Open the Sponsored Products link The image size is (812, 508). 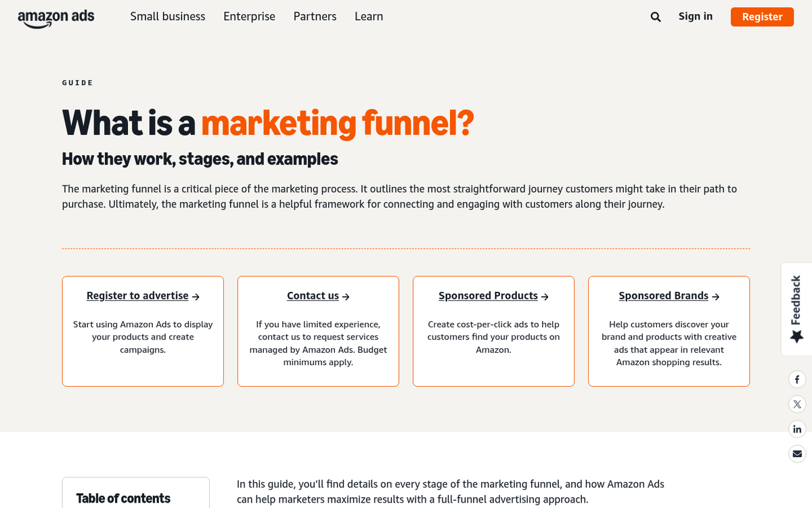coord(488,295)
